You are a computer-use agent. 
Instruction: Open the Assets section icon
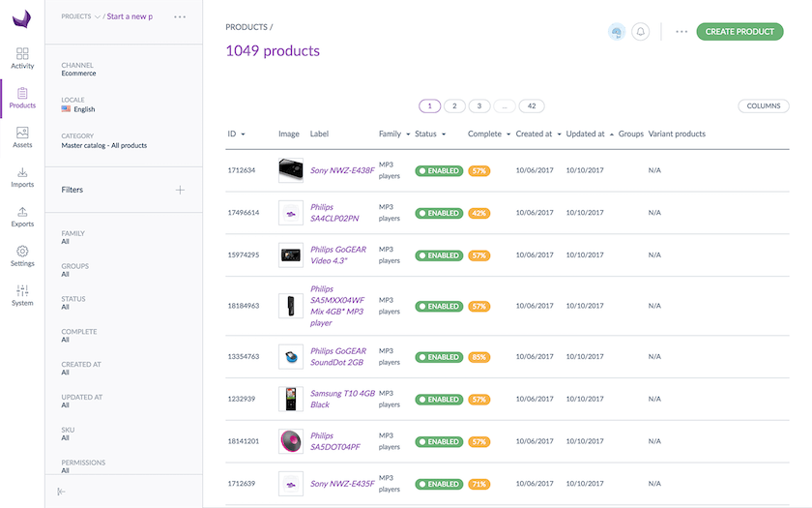tap(22, 133)
